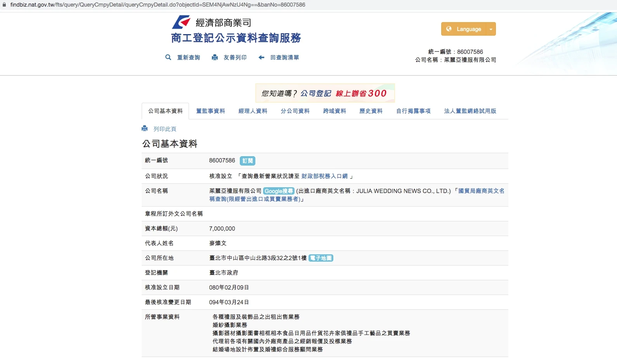
Task: Click the 經濟部商業司 logo emblem
Action: [x=181, y=22]
